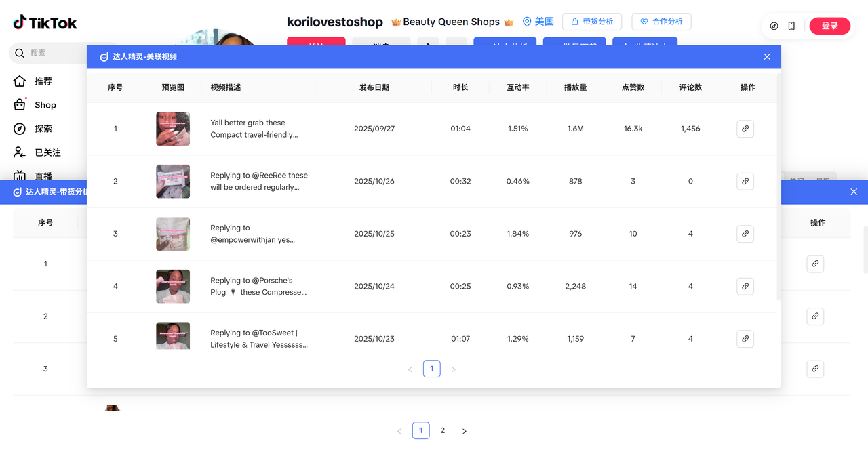Click link icon for video row 5
The height and width of the screenshot is (450, 868).
745,339
